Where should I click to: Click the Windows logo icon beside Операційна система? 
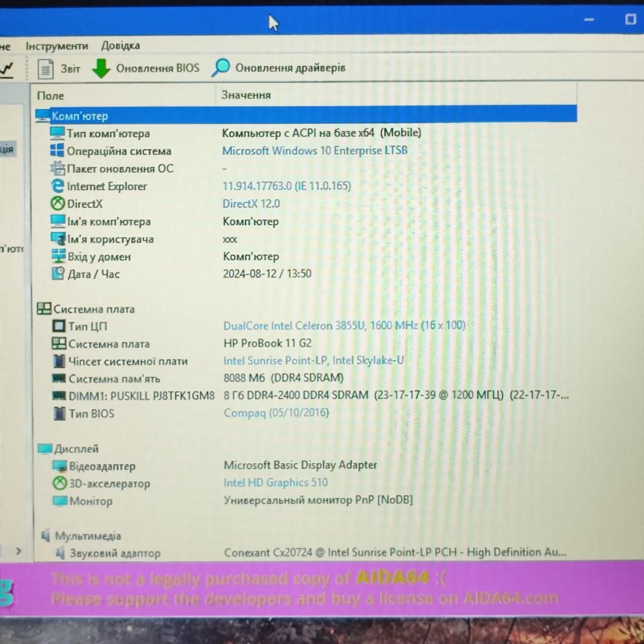click(x=57, y=151)
